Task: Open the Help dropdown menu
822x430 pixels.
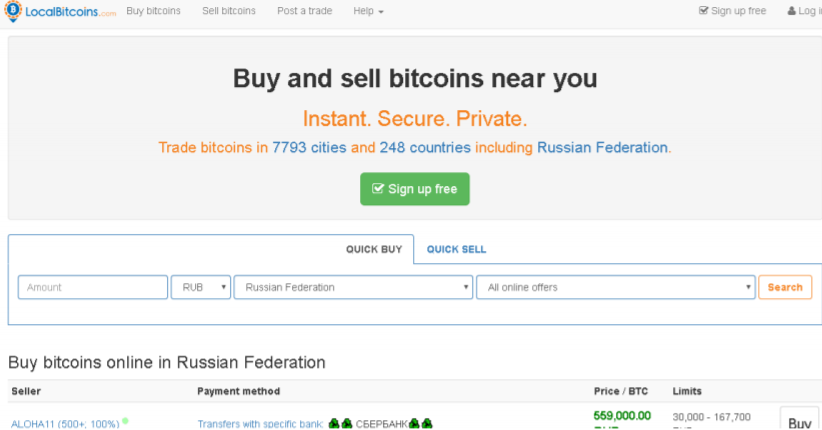Action: 368,11
